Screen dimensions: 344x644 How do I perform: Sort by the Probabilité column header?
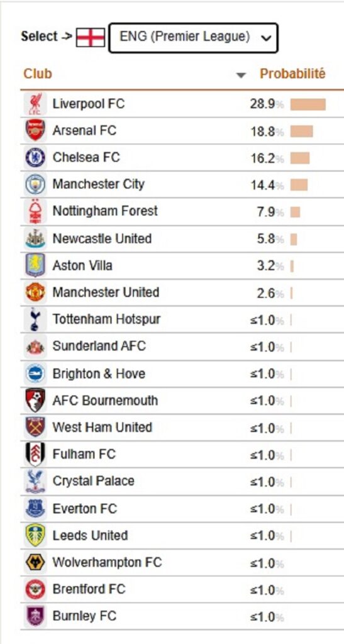[292, 74]
